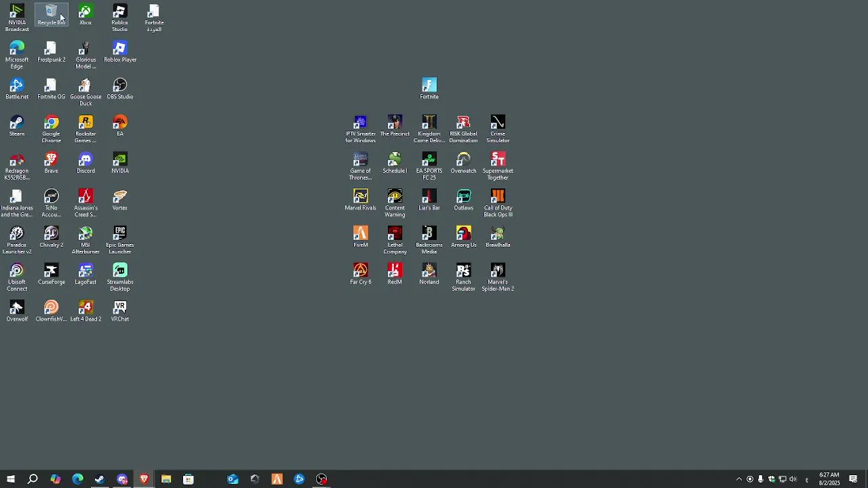Select the Schedule I desktop icon
Screen dimensions: 868x488
(x=395, y=163)
